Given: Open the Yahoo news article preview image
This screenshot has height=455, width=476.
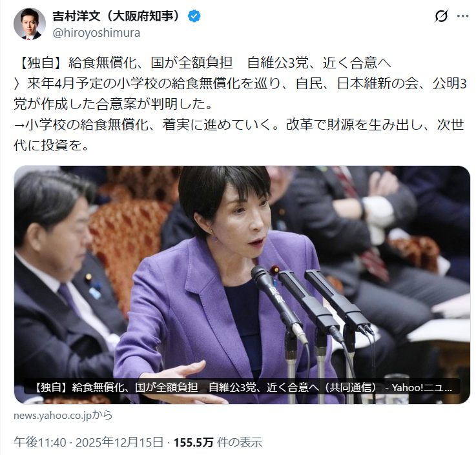Looking at the screenshot, I should click(x=242, y=285).
